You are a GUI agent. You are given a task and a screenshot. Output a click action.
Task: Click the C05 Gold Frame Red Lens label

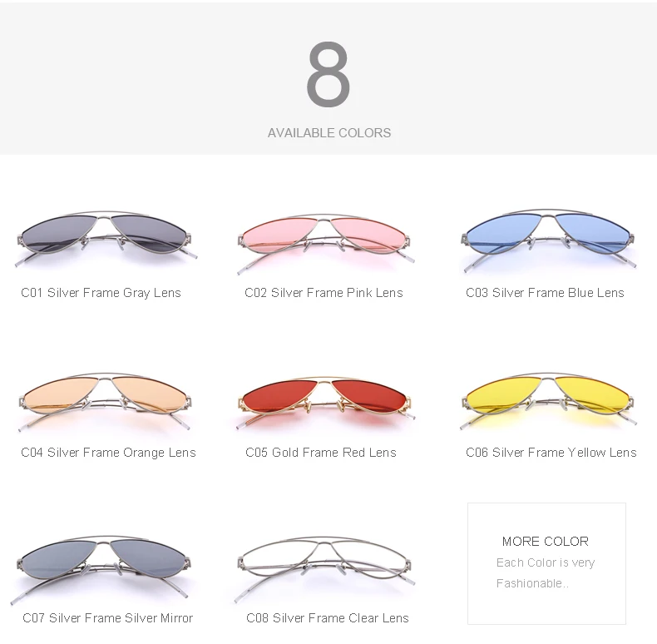[320, 453]
